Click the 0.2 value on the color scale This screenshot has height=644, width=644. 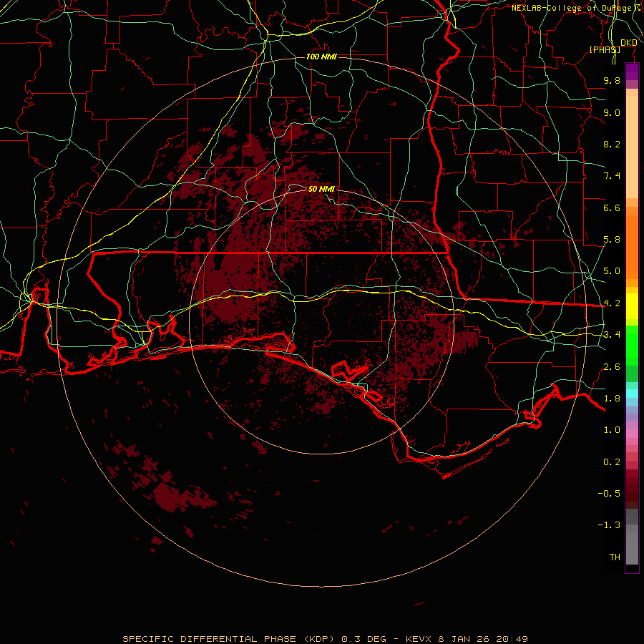612,462
